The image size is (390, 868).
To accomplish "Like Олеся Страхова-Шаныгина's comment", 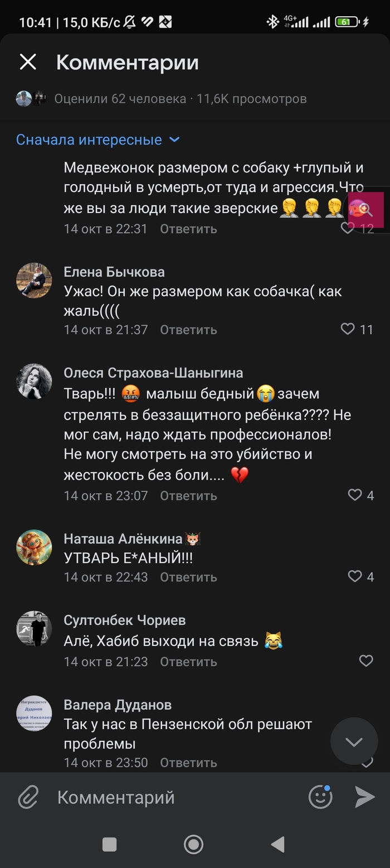I will click(x=355, y=495).
